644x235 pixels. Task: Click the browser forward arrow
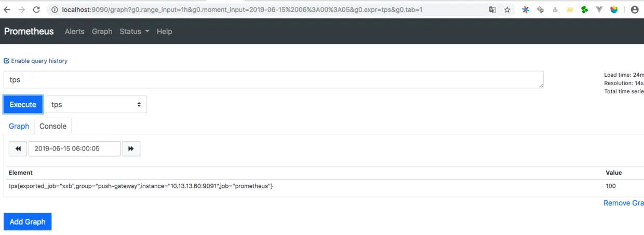tap(21, 10)
